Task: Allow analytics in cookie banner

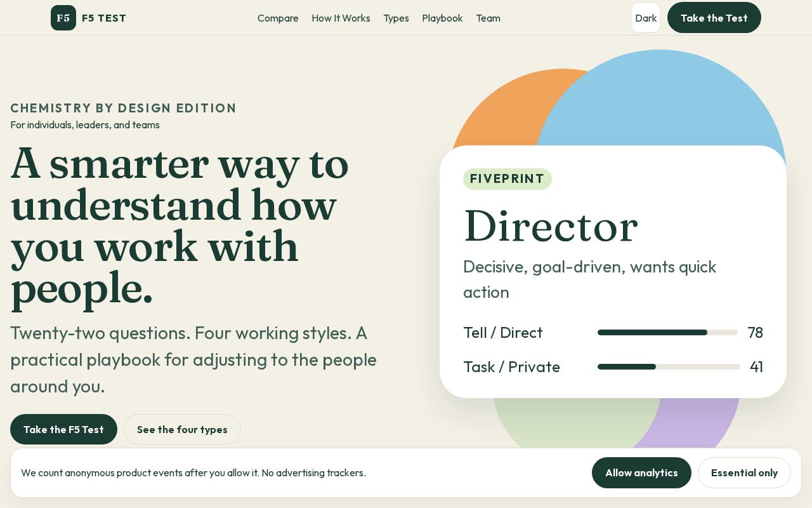Action: tap(641, 472)
